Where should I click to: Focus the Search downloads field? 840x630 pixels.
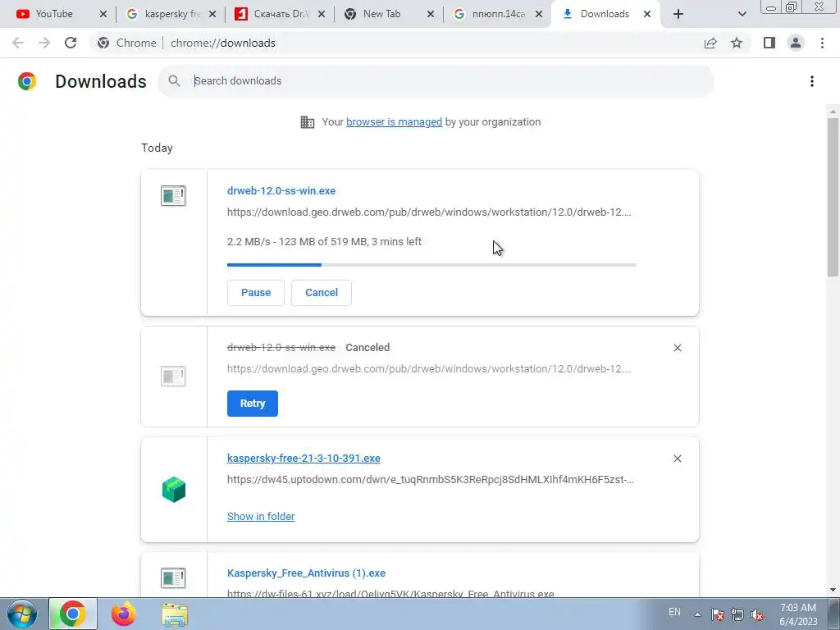tap(435, 81)
